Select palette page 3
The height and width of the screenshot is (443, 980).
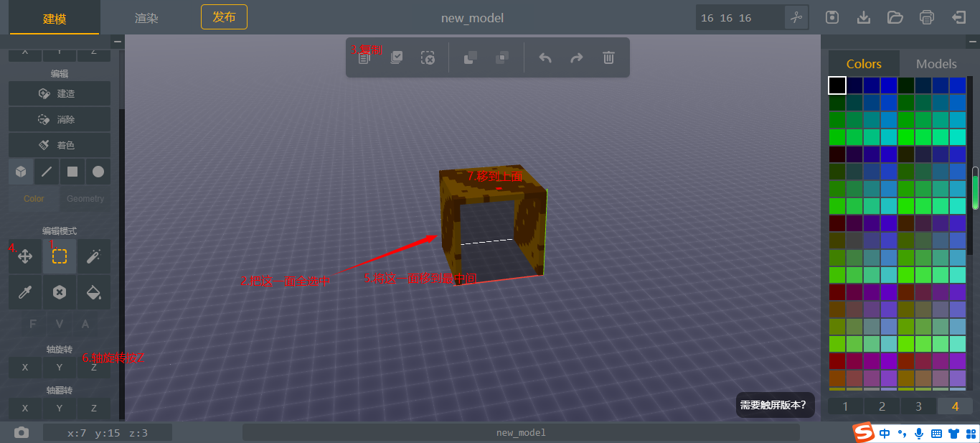click(918, 406)
